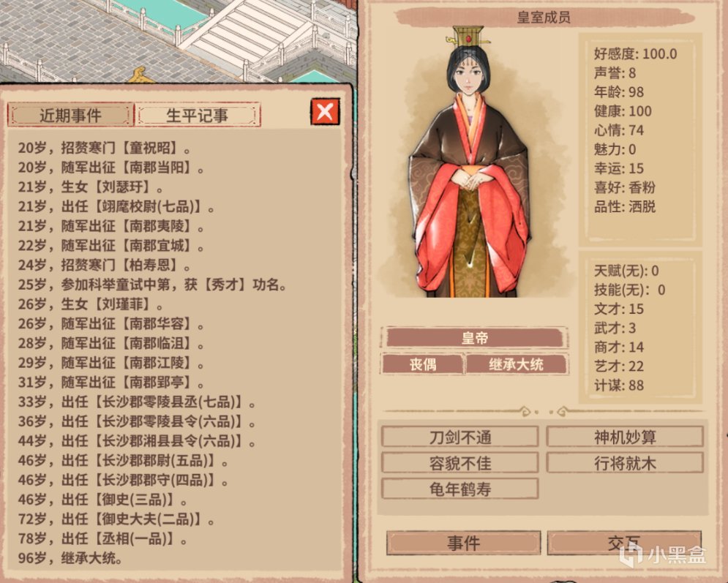Viewport: 728px width, 583px height.
Task: Select the 皇帝 title tag
Action: (x=475, y=337)
